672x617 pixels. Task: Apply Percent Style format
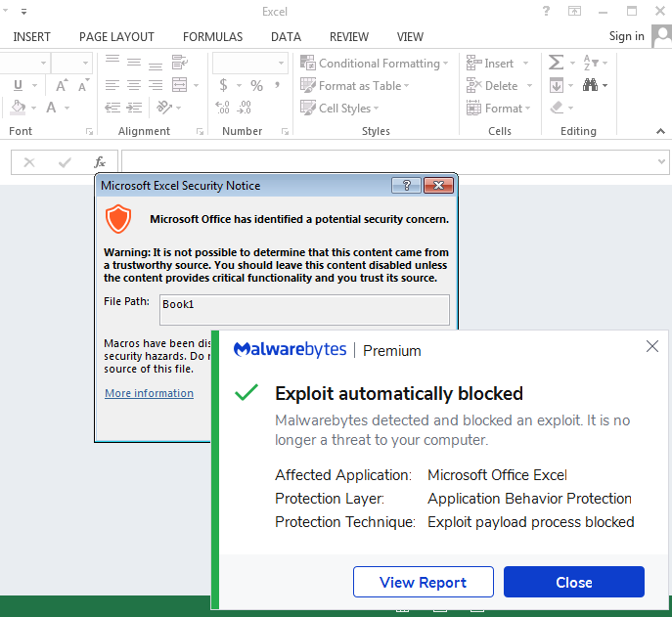coord(256,85)
